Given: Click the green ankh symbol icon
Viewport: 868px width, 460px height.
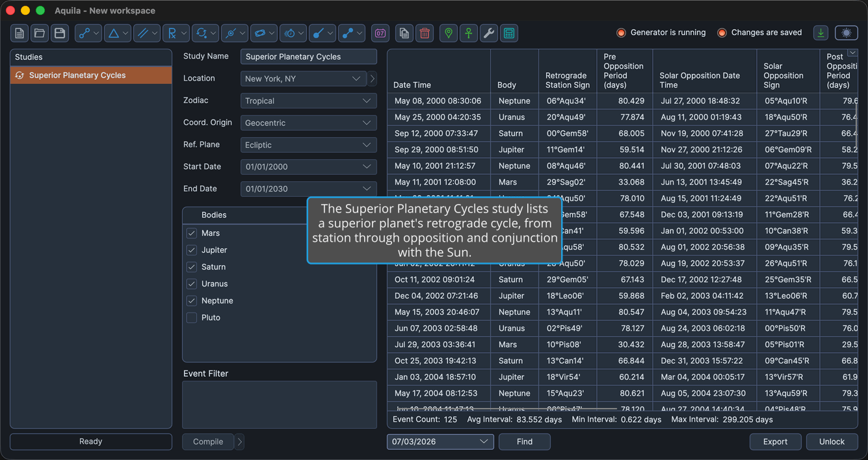Looking at the screenshot, I should 469,33.
